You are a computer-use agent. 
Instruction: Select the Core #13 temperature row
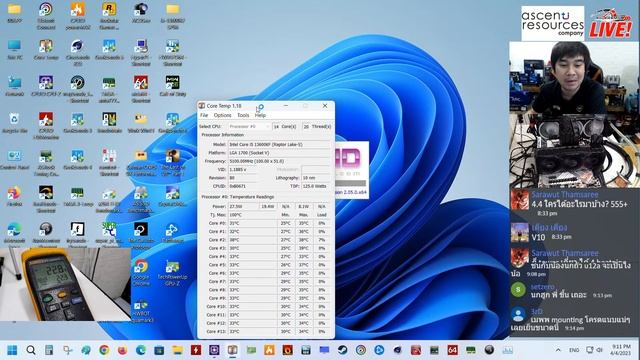click(266, 331)
